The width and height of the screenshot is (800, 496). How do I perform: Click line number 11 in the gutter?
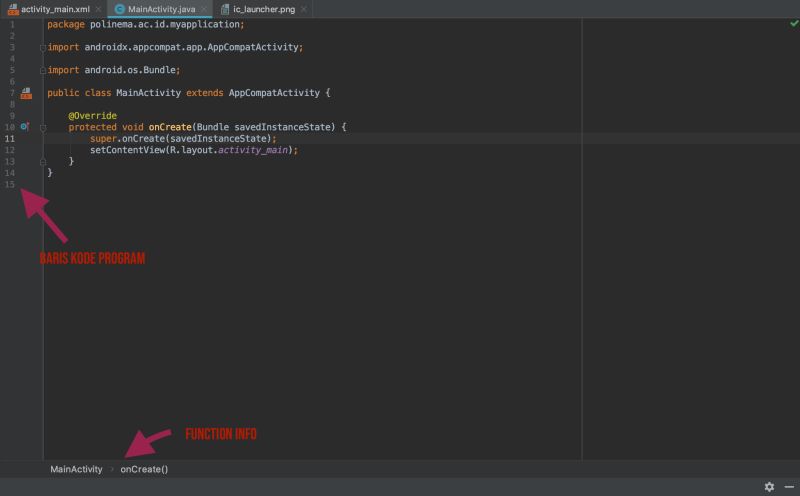click(x=10, y=138)
